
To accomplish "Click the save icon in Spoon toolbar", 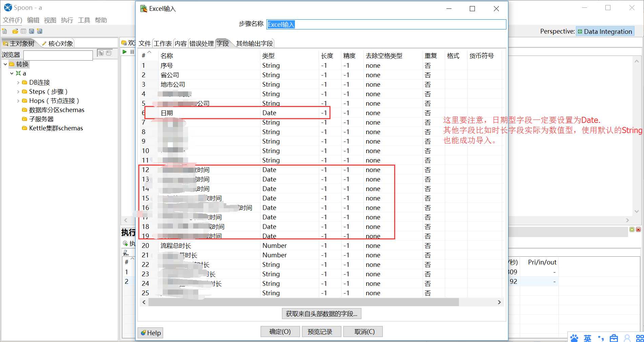I will [32, 31].
